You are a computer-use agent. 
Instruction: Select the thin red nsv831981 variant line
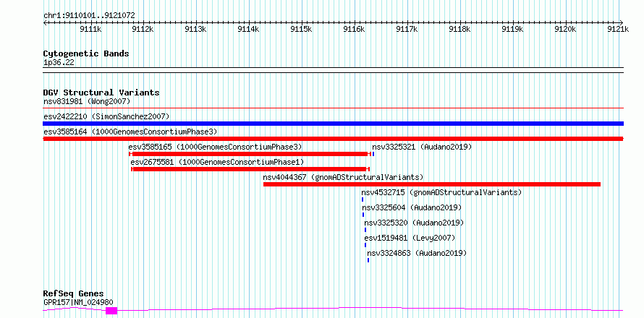pyautogui.click(x=333, y=108)
